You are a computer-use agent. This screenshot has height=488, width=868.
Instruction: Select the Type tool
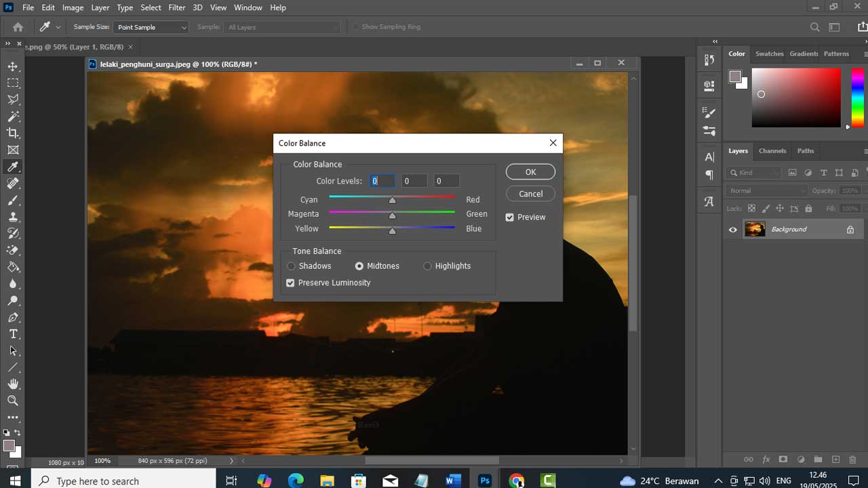coord(13,334)
